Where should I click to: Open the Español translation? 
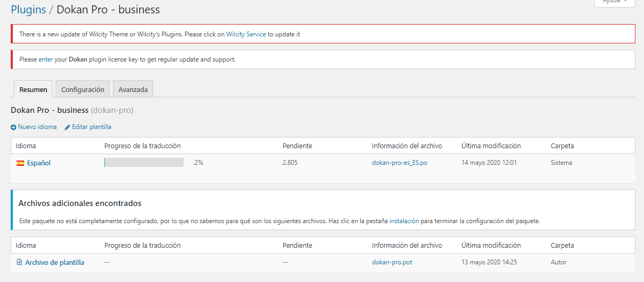[39, 163]
